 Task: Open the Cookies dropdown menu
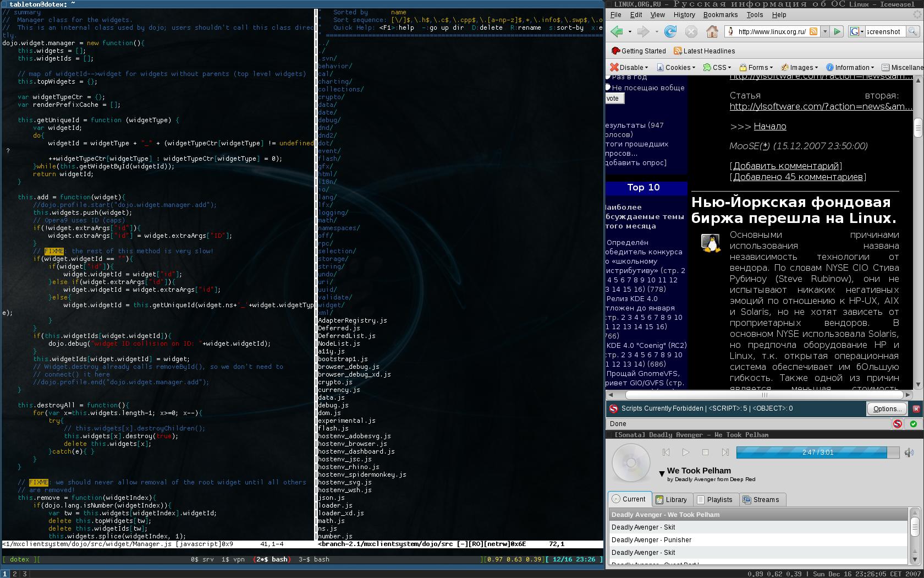coord(675,67)
